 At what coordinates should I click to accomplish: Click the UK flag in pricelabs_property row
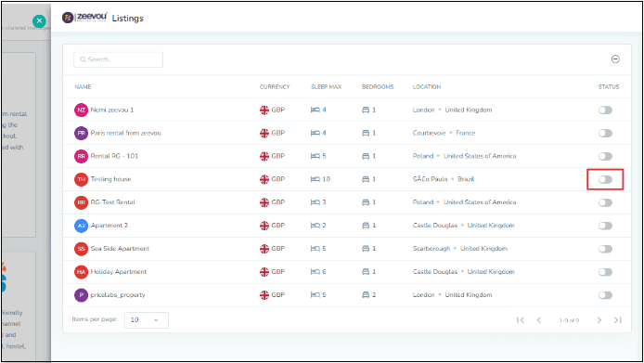(264, 294)
